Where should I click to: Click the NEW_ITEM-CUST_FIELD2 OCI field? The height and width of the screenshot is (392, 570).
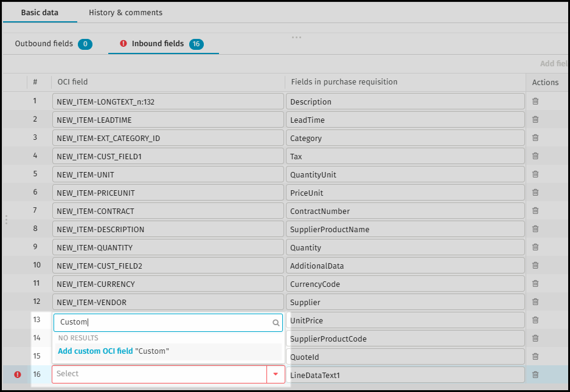pyautogui.click(x=168, y=266)
